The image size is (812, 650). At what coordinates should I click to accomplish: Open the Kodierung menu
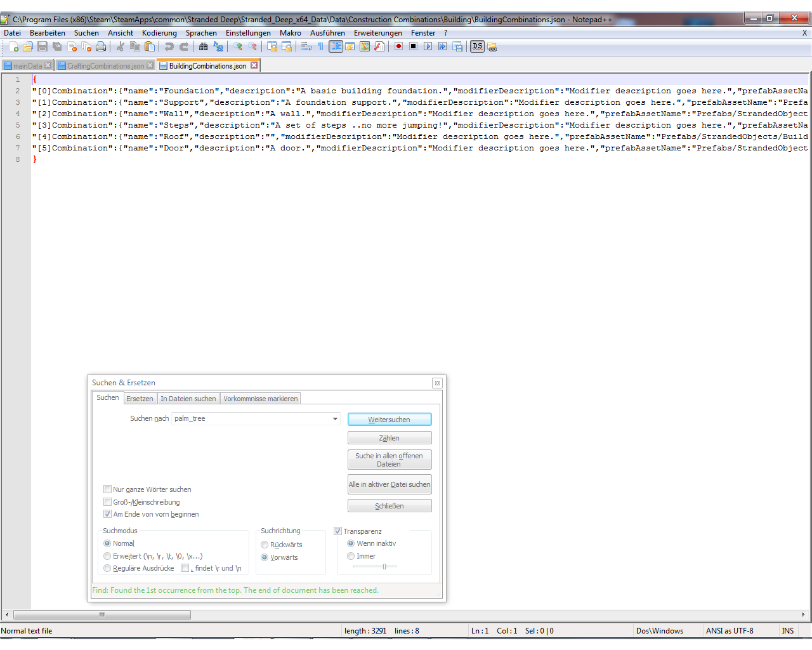(x=159, y=33)
